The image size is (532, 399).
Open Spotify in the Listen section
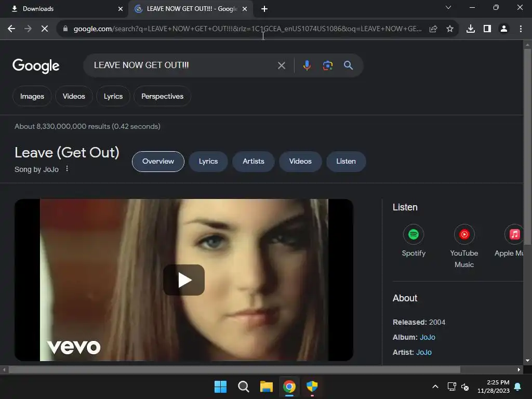click(x=414, y=241)
